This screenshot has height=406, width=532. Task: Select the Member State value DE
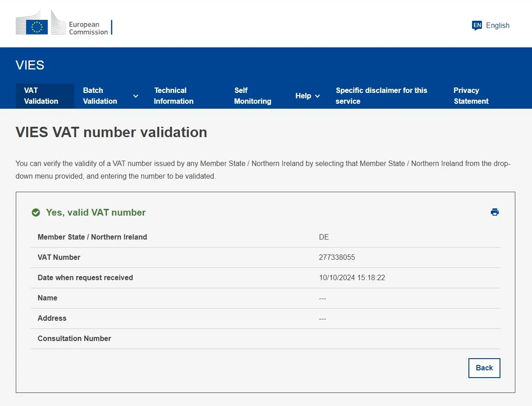click(x=323, y=237)
